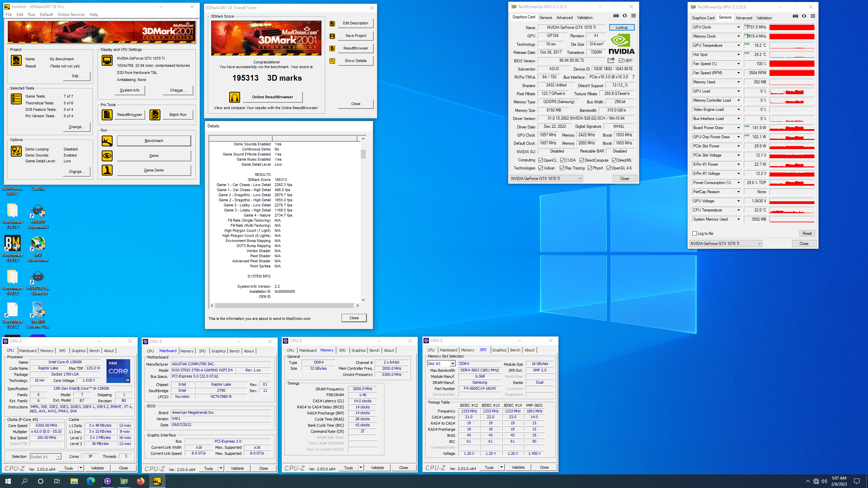Open Intel(R) Extreme Tuning desktop icon
Screen dimensions: 868x488
click(x=38, y=316)
